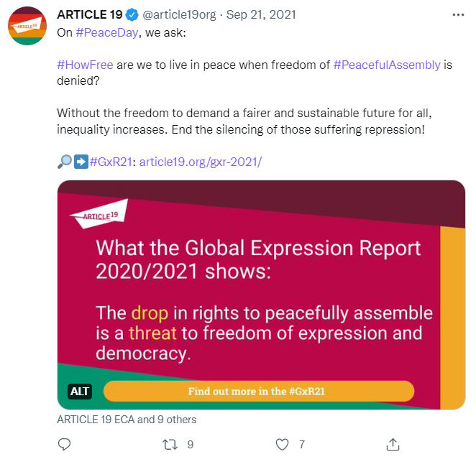This screenshot has width=476, height=462.
Task: View tagged accounts ARTICLE 19 ECA and 9 others
Action: pyautogui.click(x=126, y=420)
